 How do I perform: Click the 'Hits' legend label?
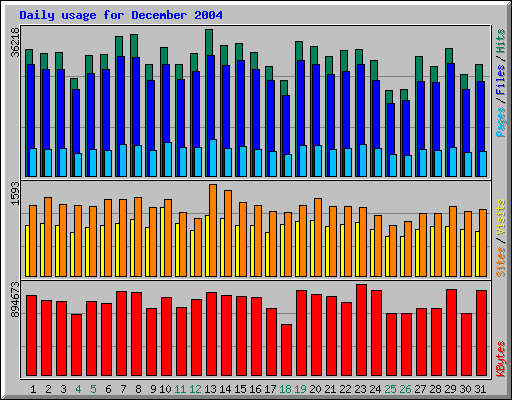[x=501, y=41]
